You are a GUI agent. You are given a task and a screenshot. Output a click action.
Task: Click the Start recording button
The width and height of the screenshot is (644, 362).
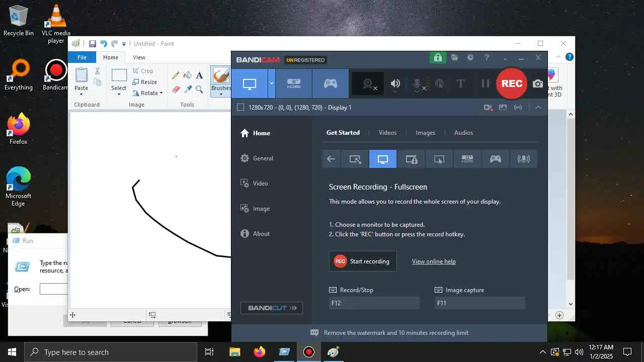(x=363, y=261)
